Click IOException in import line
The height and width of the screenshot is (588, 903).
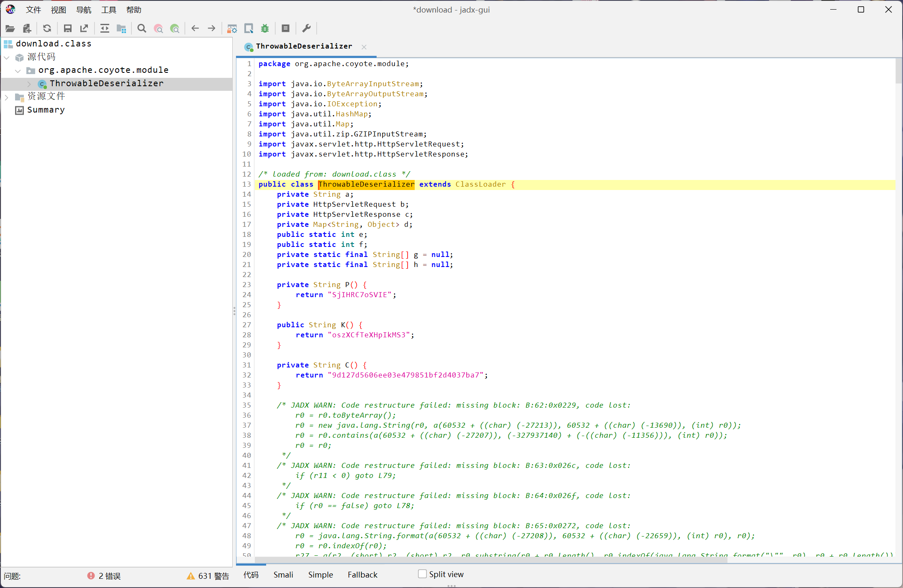[352, 104]
